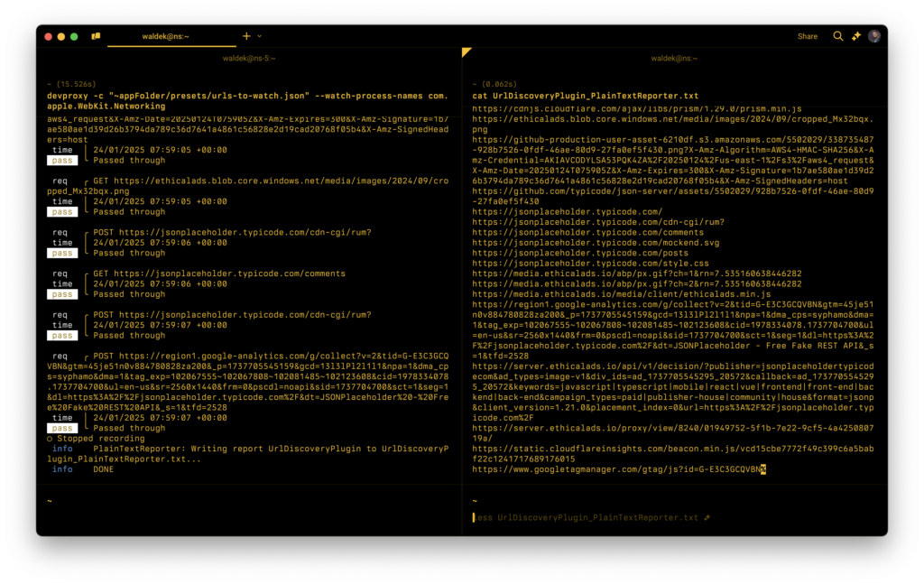Launch Warp AI via the sparkles icon

coord(855,36)
